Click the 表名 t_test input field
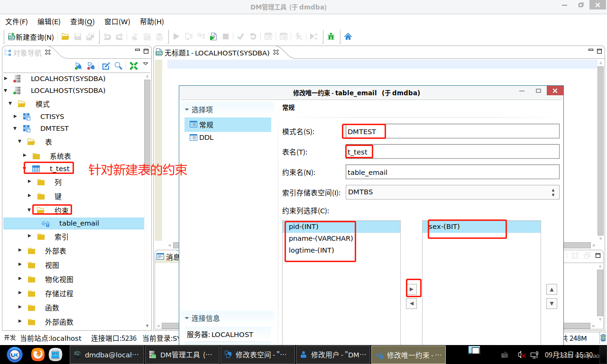The height and width of the screenshot is (364, 607). (x=452, y=152)
